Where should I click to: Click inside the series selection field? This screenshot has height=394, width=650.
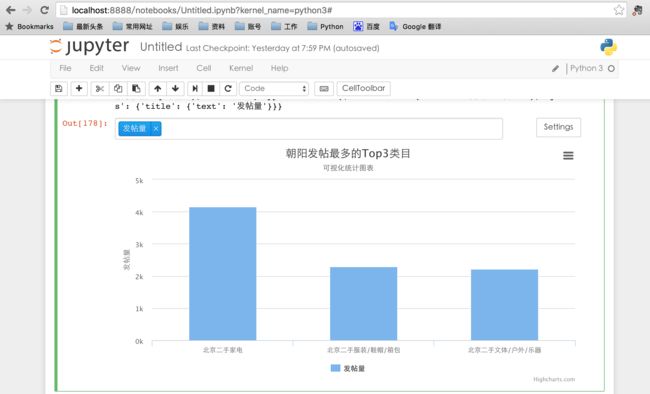[x=309, y=129]
